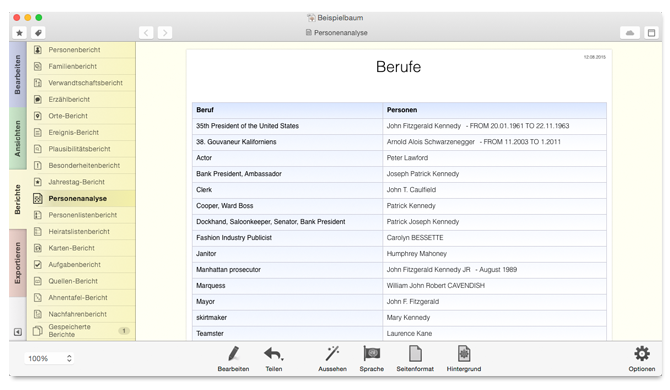The width and height of the screenshot is (670, 390).
Task: Click the cloud sync button
Action: coord(630,33)
